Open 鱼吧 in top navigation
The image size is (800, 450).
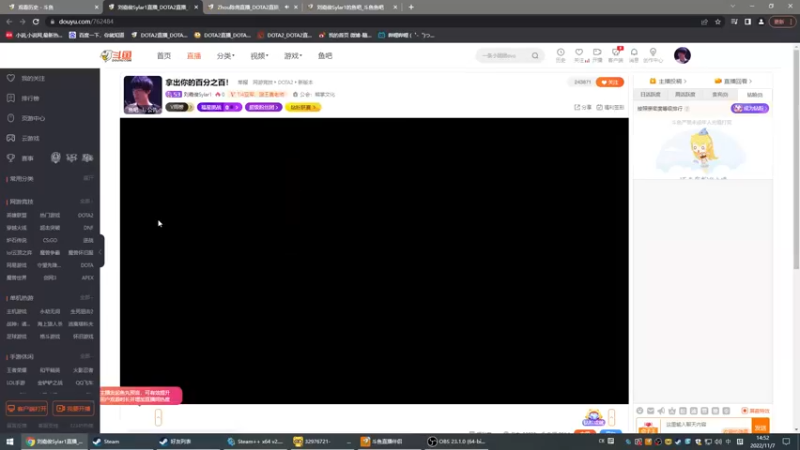325,56
